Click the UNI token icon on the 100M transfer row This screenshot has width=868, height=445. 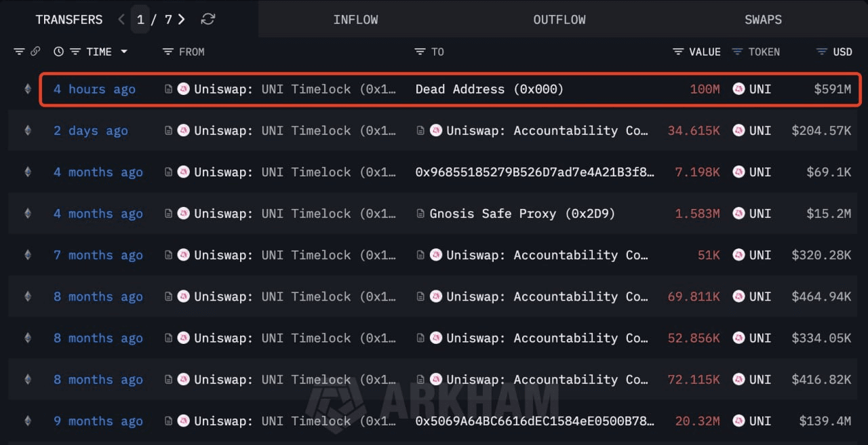point(738,89)
